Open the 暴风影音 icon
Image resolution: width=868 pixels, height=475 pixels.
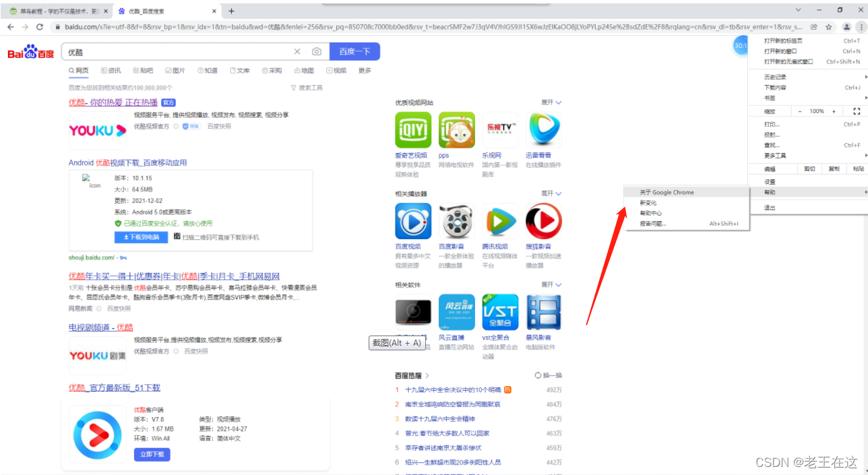point(544,312)
